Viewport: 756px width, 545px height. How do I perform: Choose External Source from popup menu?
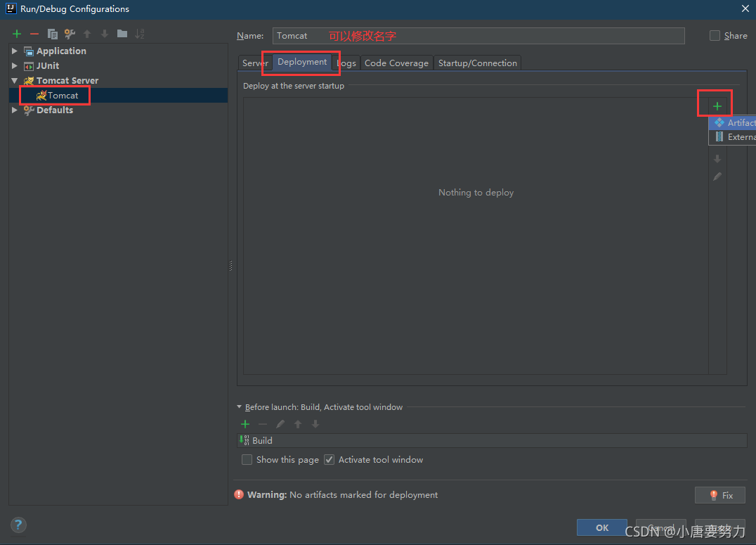732,137
